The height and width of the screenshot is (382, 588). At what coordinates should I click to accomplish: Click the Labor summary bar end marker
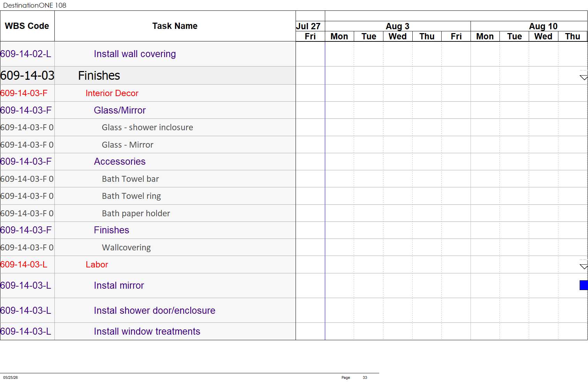point(583,267)
